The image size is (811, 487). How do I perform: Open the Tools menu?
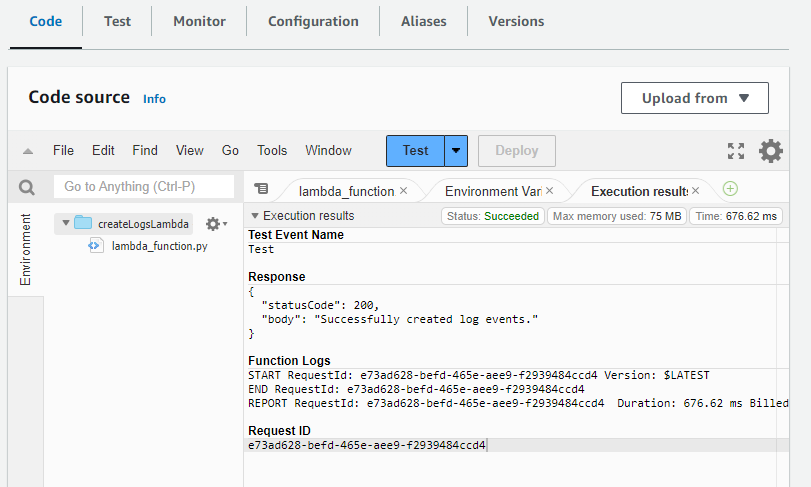(272, 151)
